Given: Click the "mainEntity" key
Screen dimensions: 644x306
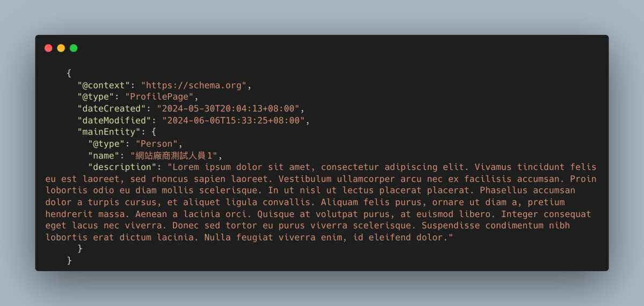Looking at the screenshot, I should tap(108, 132).
